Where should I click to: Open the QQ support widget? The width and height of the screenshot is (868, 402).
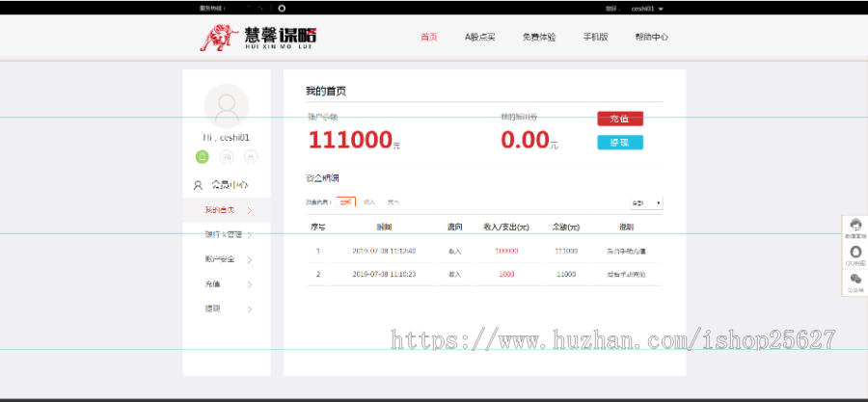click(x=855, y=255)
